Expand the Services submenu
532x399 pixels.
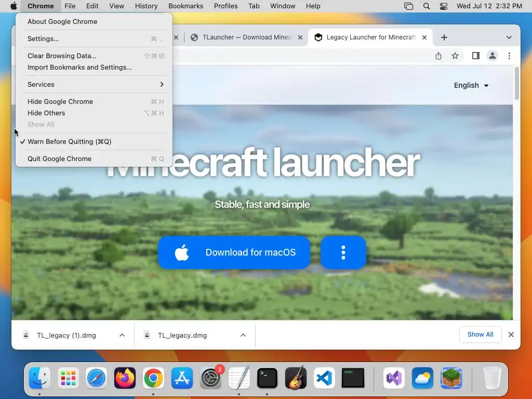tap(94, 85)
